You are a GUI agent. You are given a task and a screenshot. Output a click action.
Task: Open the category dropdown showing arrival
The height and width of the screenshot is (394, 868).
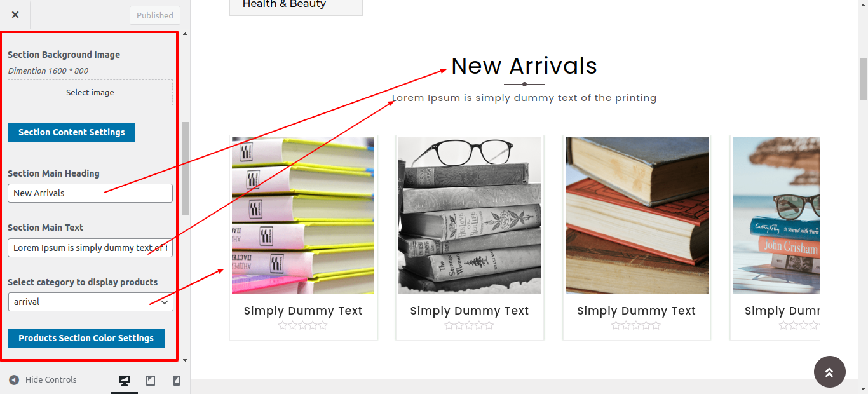coord(90,302)
